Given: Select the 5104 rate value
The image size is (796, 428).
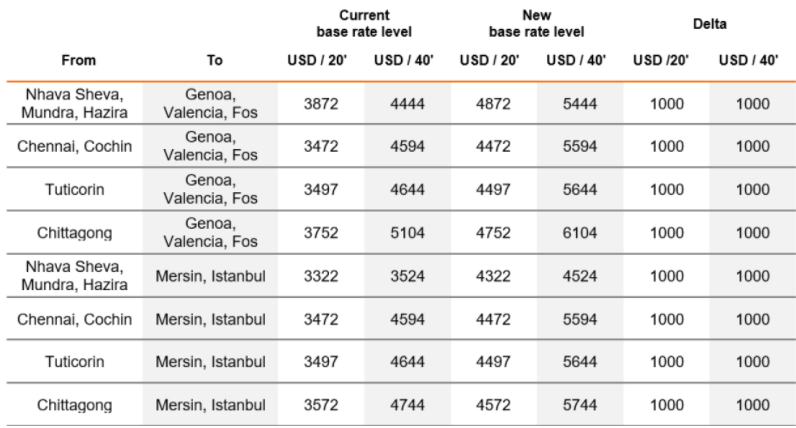Looking at the screenshot, I should (406, 233).
